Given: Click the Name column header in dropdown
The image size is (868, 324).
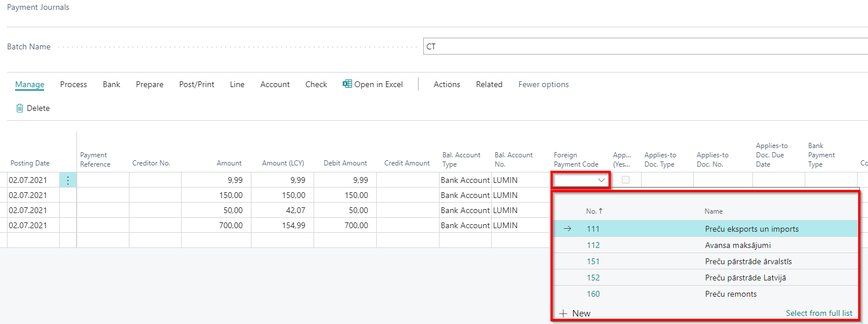Looking at the screenshot, I should 714,211.
